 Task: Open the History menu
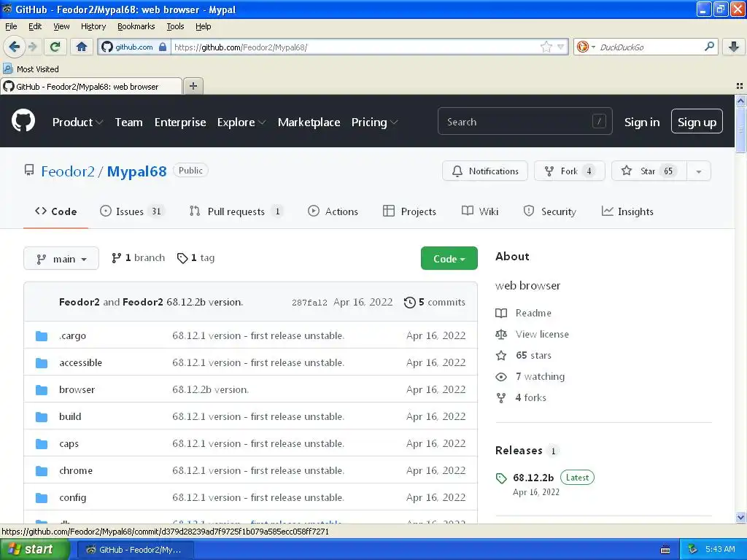[93, 26]
